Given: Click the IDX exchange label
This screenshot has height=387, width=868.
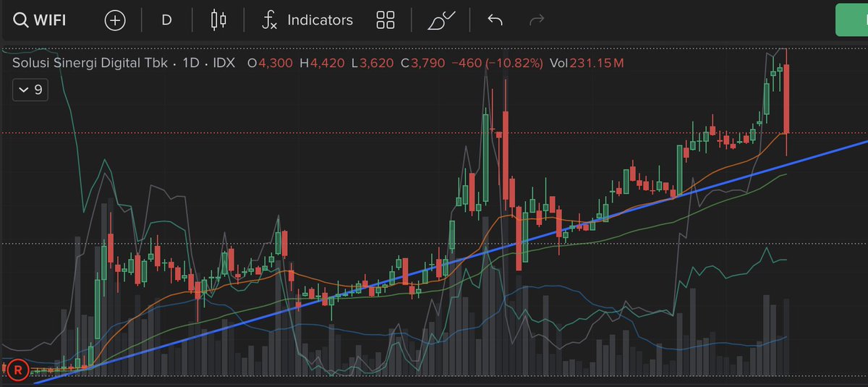Looking at the screenshot, I should tap(224, 63).
